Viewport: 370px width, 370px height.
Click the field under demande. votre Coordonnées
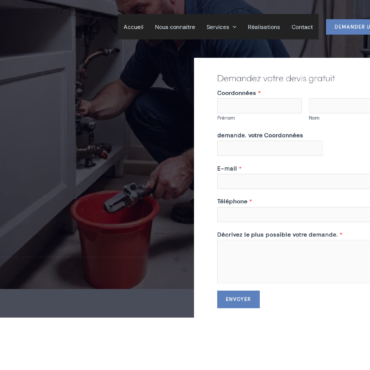point(270,148)
